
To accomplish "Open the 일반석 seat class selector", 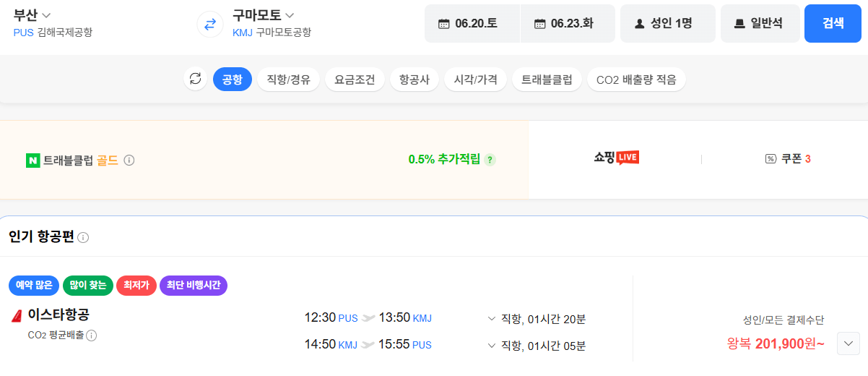I will click(760, 24).
